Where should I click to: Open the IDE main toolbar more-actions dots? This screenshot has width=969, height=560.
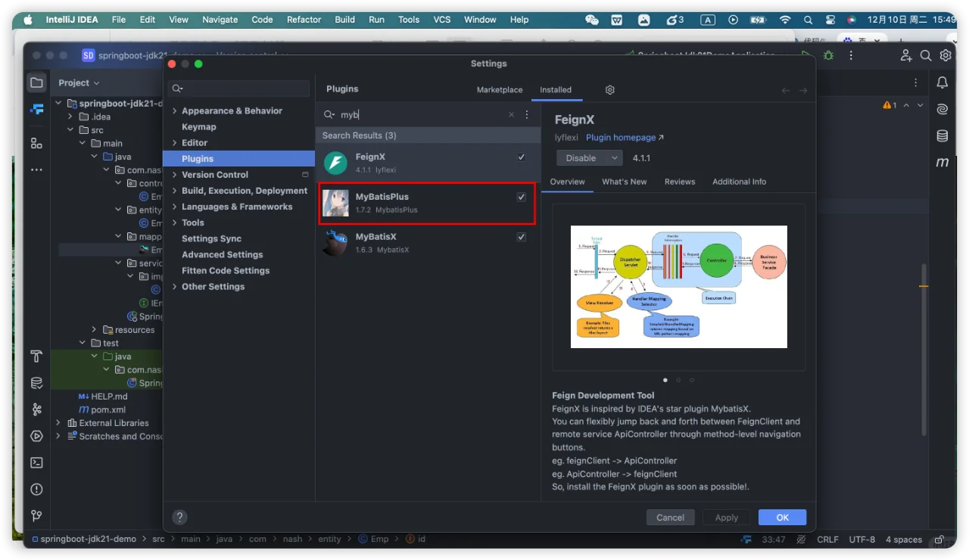point(852,55)
